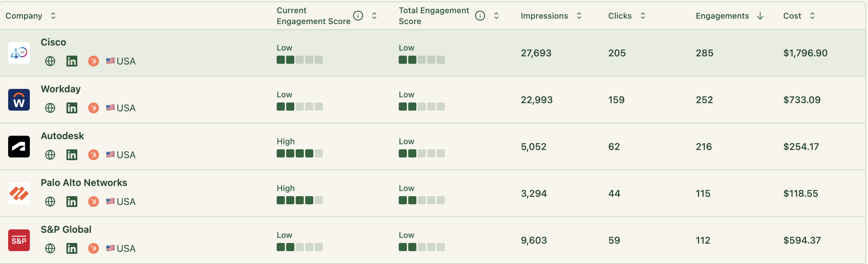This screenshot has width=868, height=264.
Task: Click the globe icon next to Palo Alto Networks
Action: point(50,201)
